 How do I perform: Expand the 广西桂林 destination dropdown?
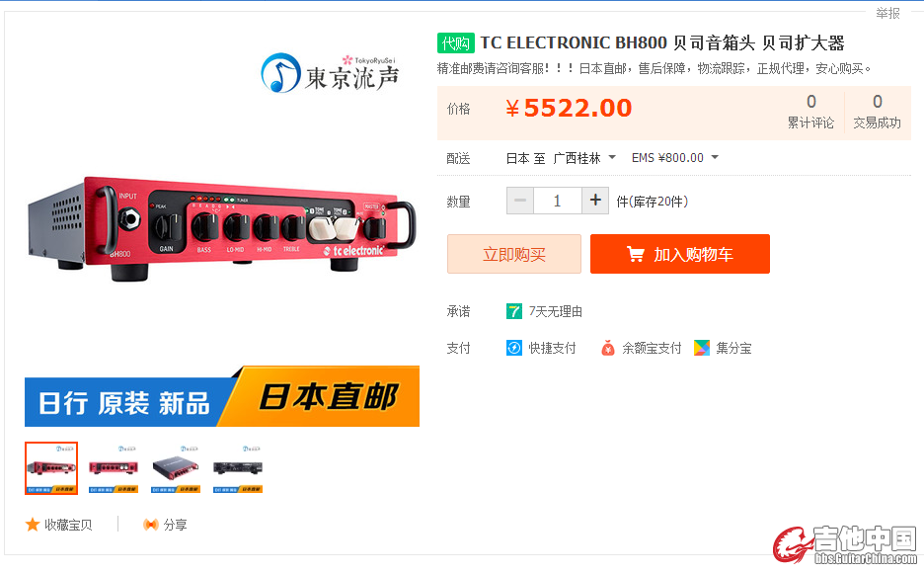point(585,158)
